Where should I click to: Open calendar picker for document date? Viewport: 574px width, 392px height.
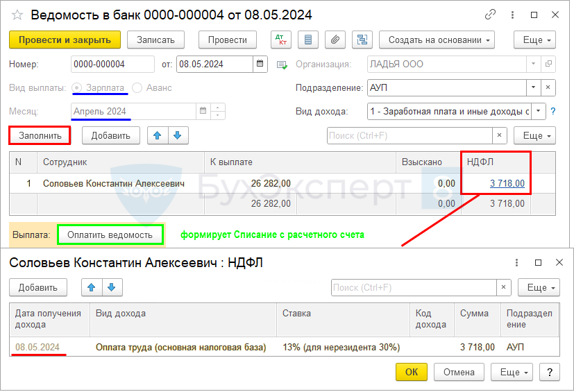coord(260,65)
